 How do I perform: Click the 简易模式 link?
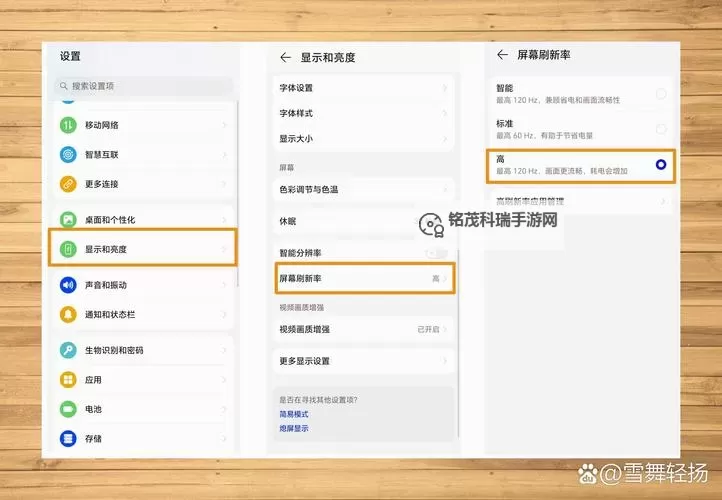coord(294,414)
